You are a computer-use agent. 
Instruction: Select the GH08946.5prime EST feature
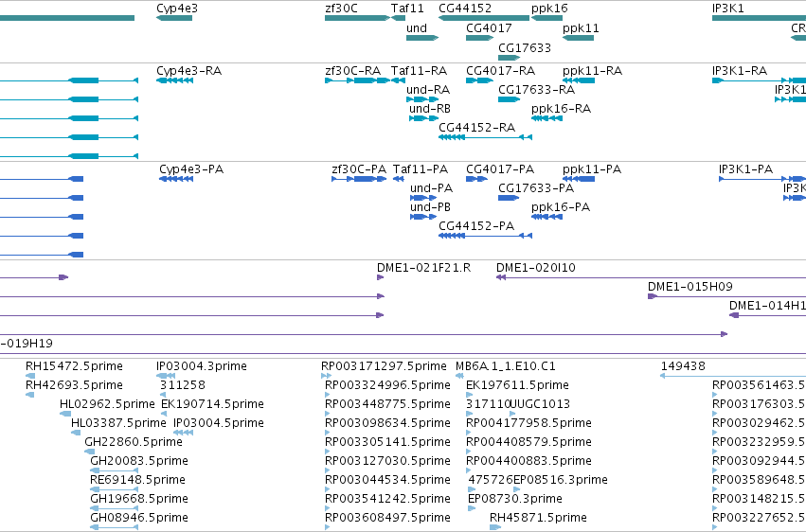114,527
